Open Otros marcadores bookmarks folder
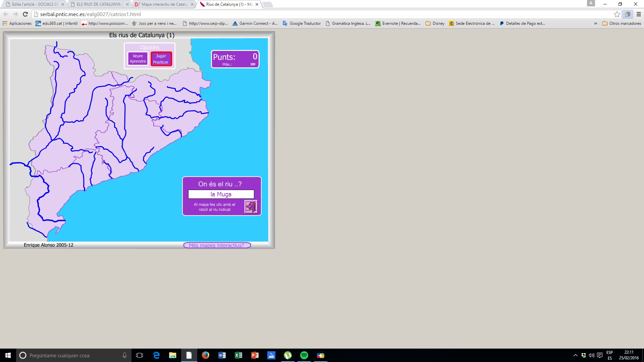 [622, 23]
